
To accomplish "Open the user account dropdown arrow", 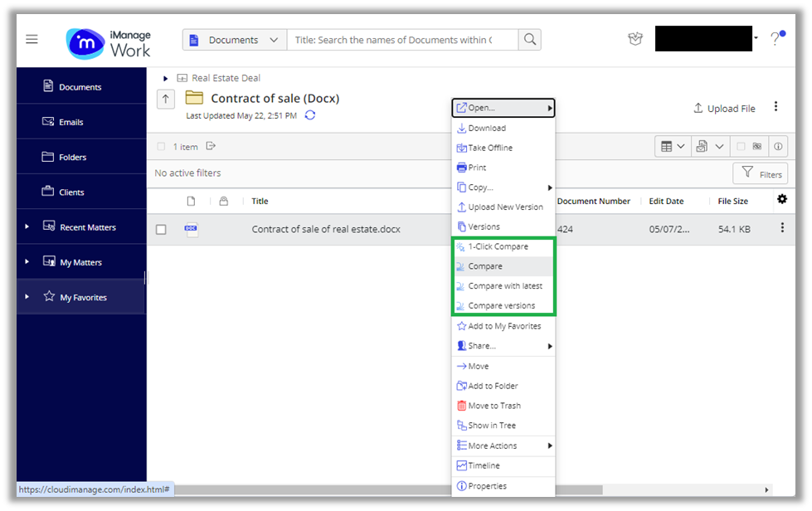I will tap(756, 38).
